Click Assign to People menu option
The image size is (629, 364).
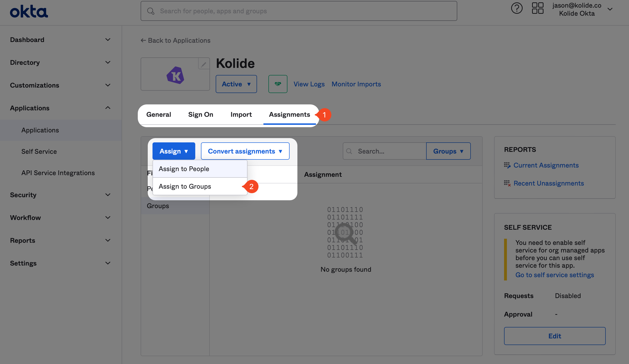[x=183, y=168]
